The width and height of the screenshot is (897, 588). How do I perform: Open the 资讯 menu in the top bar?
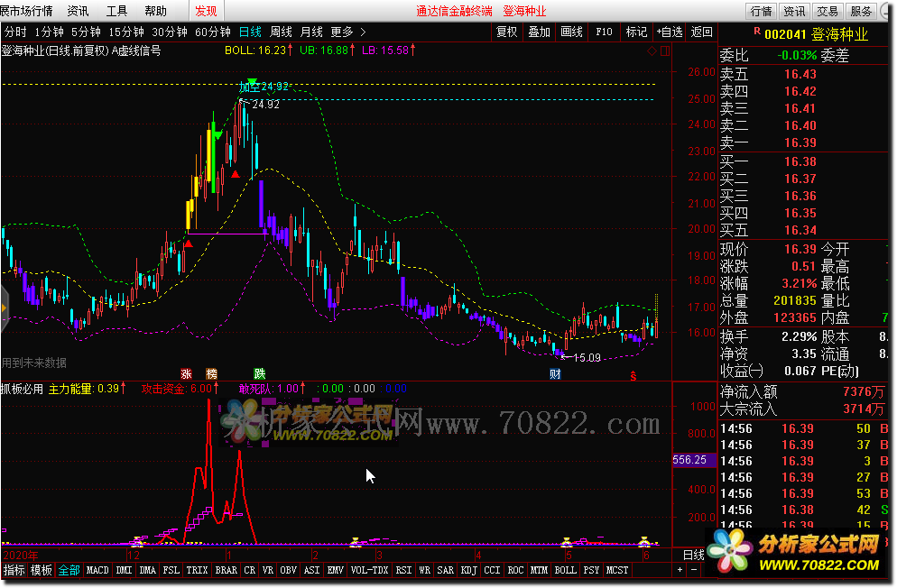[78, 11]
